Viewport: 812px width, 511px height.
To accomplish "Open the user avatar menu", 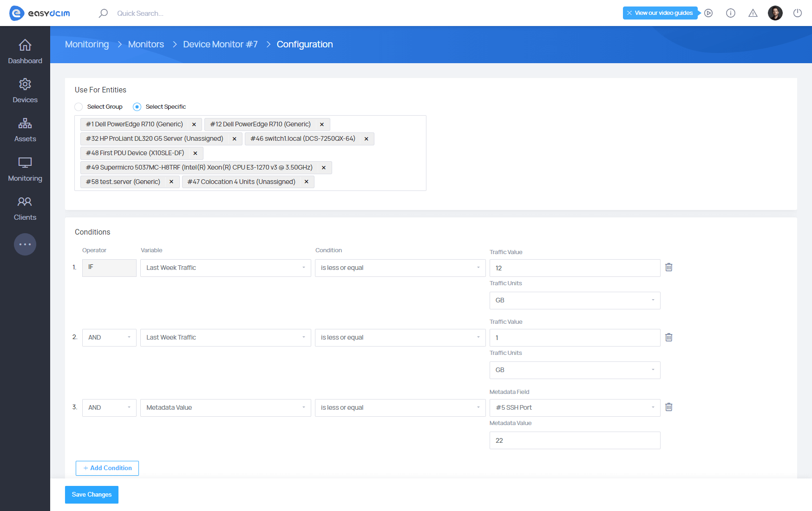I will point(775,13).
